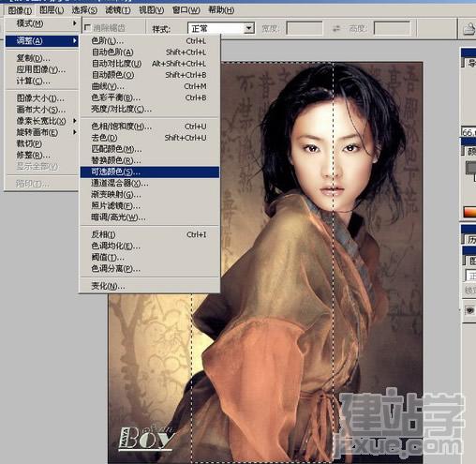476x464 pixels.
Task: Open the 图层(L) menu
Action: (52, 10)
